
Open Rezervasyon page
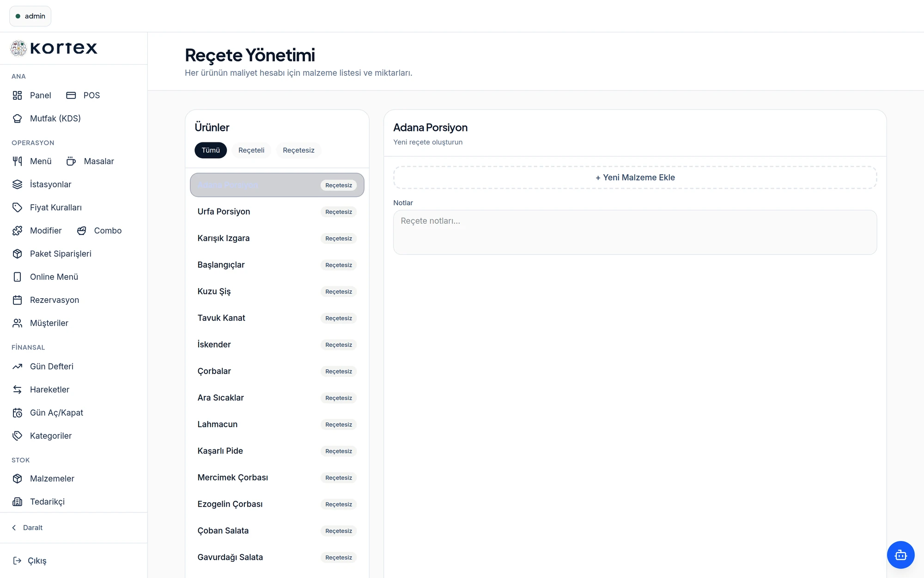tap(55, 300)
